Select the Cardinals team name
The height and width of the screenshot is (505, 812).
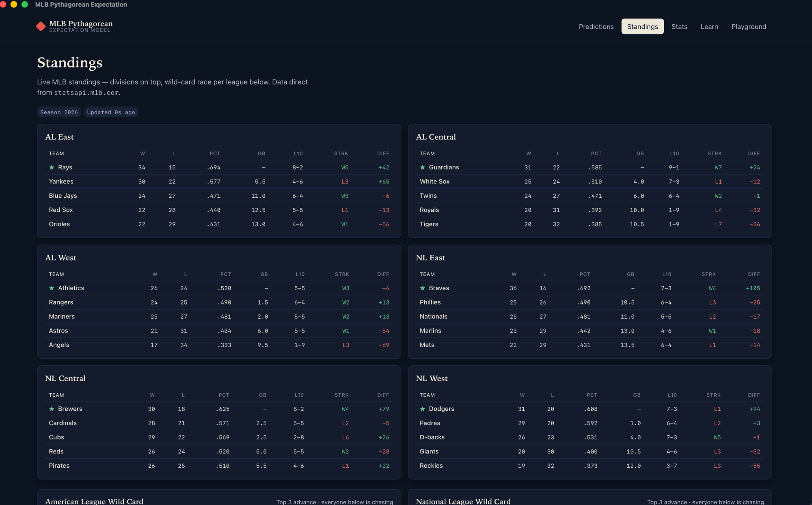click(x=63, y=423)
